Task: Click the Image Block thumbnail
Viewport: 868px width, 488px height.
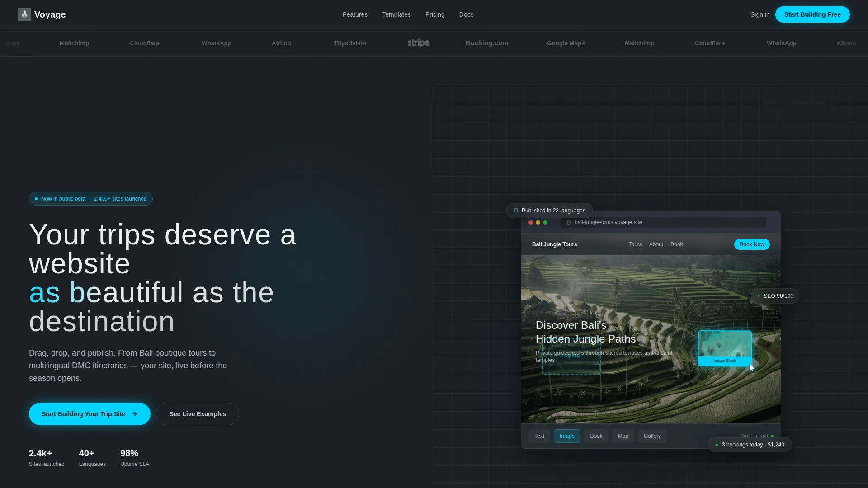Action: pos(725,348)
